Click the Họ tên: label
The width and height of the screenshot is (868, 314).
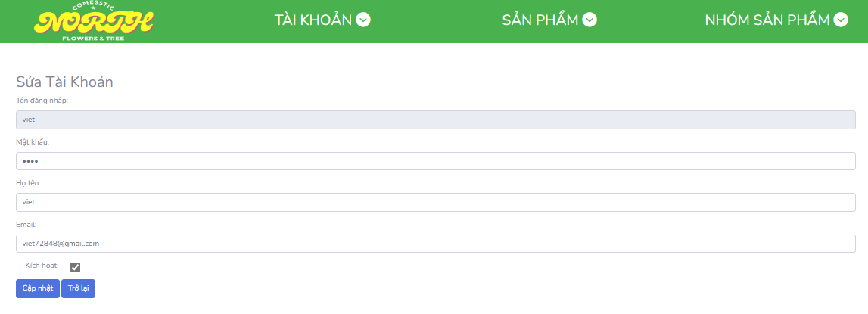pyautogui.click(x=29, y=183)
